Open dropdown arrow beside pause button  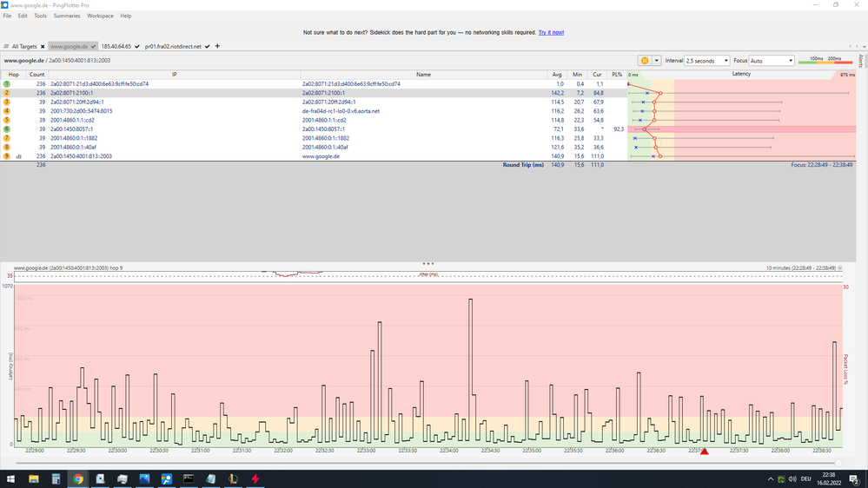[657, 61]
